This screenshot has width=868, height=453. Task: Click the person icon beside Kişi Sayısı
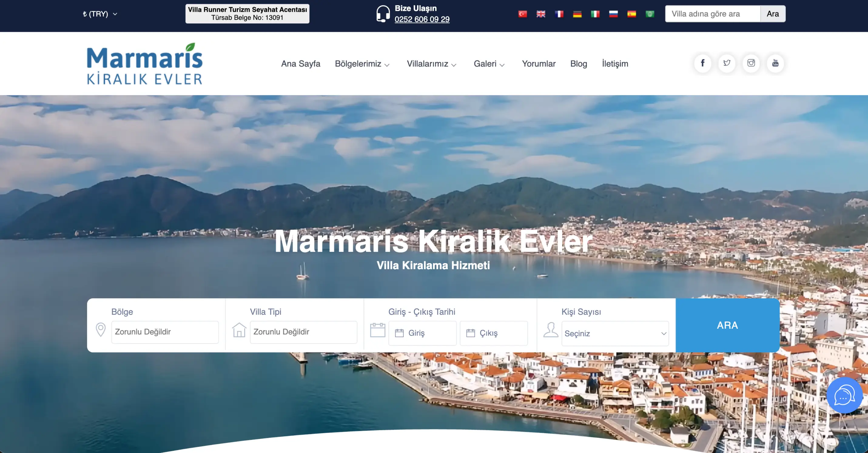coord(551,330)
